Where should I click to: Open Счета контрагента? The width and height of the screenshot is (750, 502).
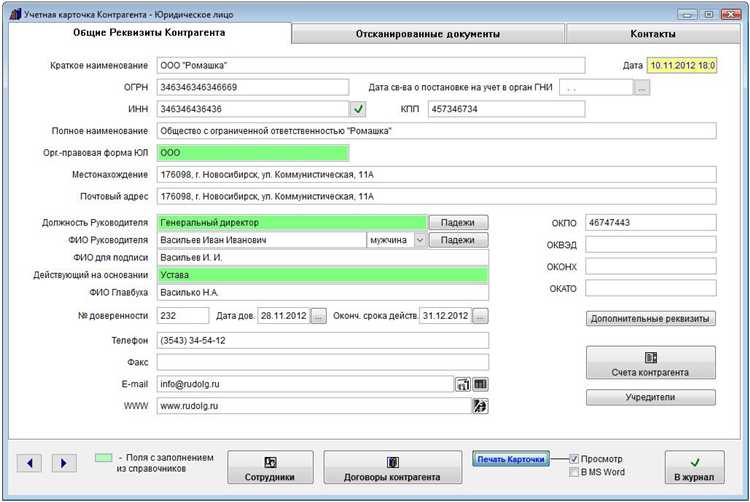pyautogui.click(x=651, y=363)
